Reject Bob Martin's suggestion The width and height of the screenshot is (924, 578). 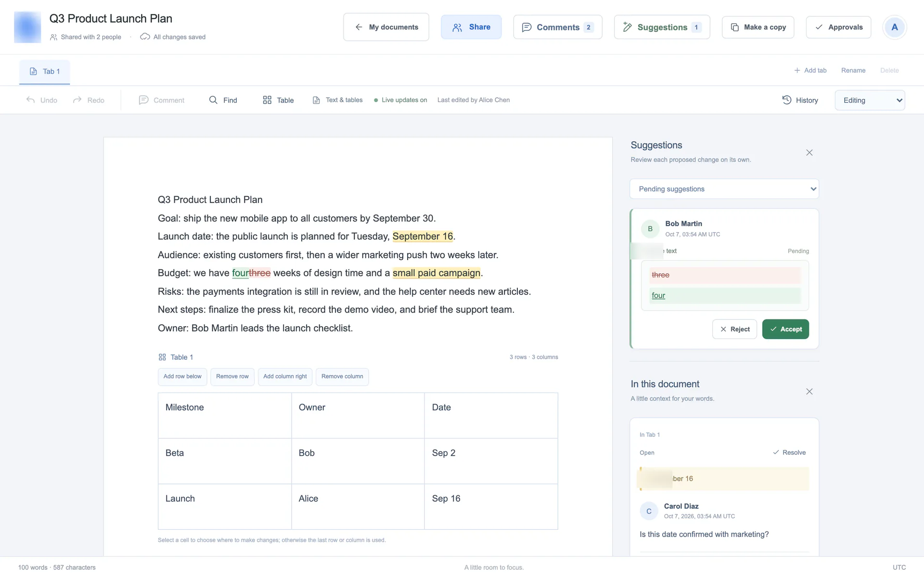(734, 329)
